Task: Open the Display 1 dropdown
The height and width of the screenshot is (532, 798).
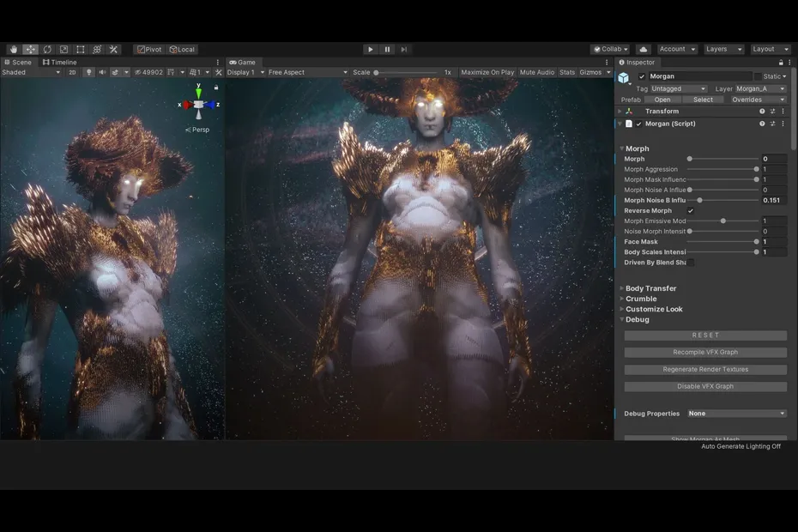Action: [x=245, y=72]
